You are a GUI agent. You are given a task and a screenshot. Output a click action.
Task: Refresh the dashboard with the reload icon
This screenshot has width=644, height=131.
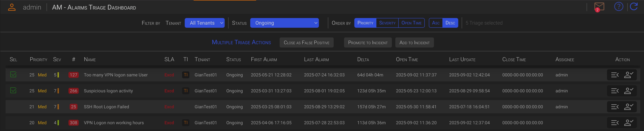(634, 6)
